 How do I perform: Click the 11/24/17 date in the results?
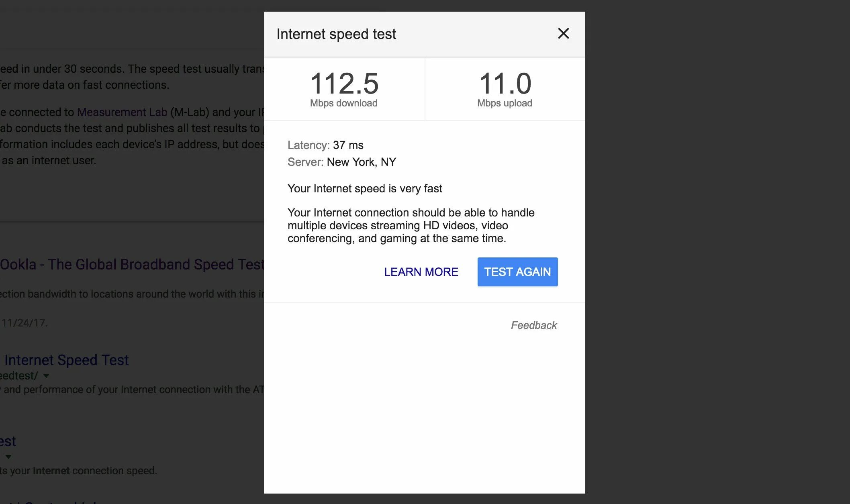24,323
